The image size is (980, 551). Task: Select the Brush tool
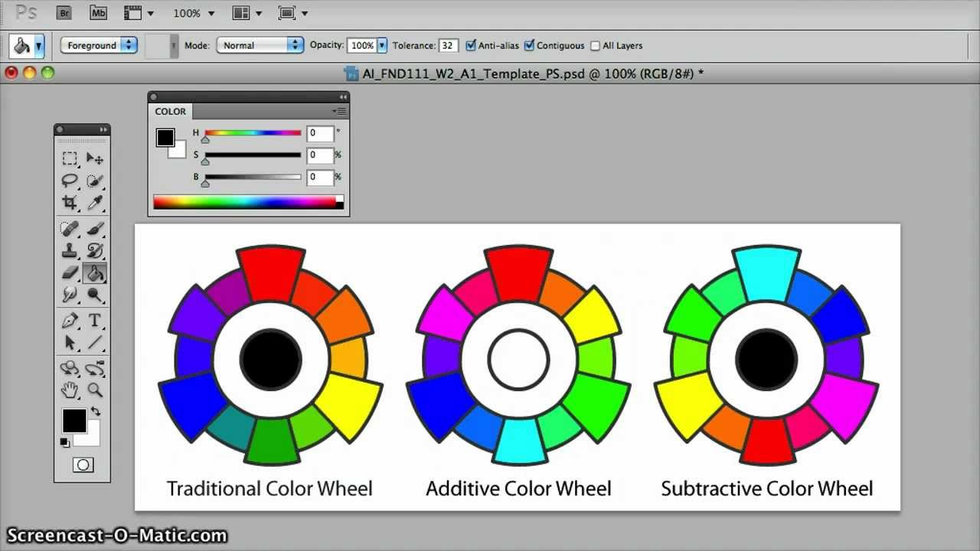[x=95, y=228]
